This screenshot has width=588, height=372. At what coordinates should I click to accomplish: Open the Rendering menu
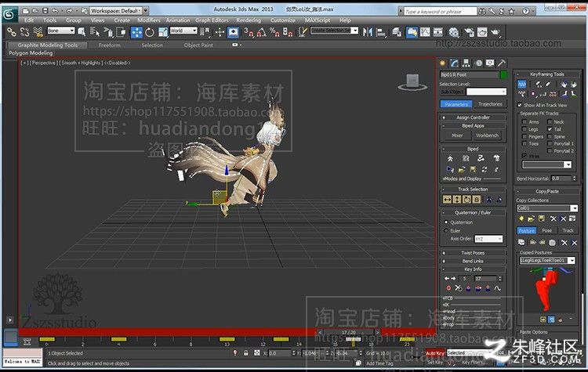click(x=249, y=20)
